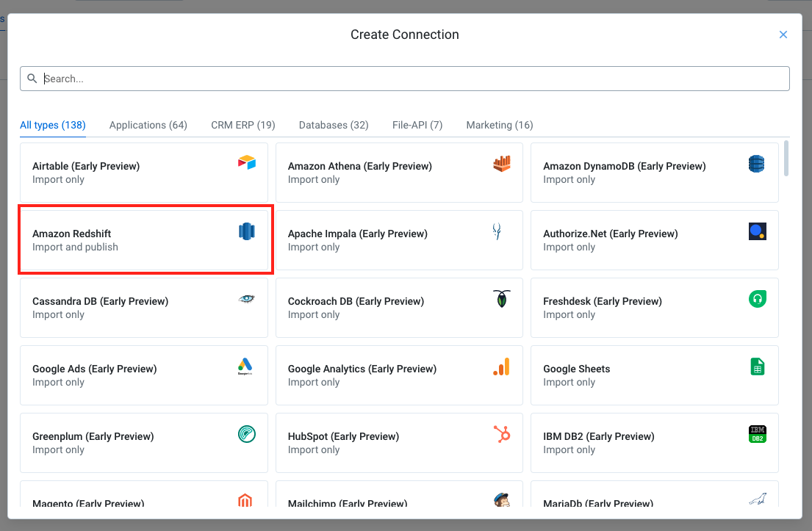
Task: Select the HubSpot sprocket icon
Action: pos(501,433)
